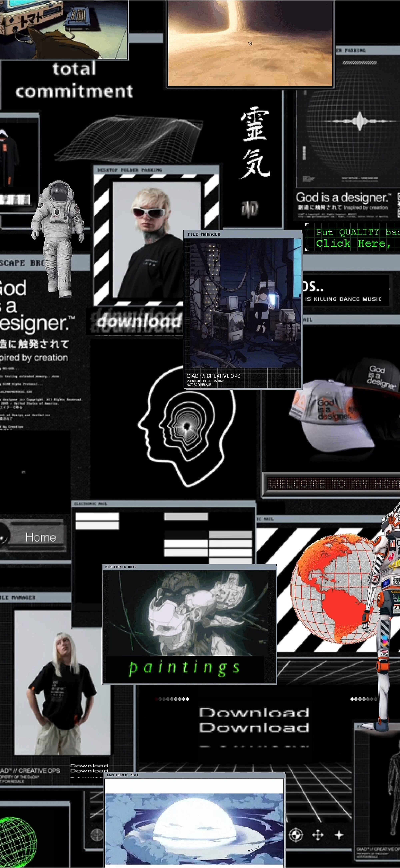Click the 'FILE MANAGER' window title bar
Image resolution: width=400 pixels, height=868 pixels.
[x=242, y=234]
